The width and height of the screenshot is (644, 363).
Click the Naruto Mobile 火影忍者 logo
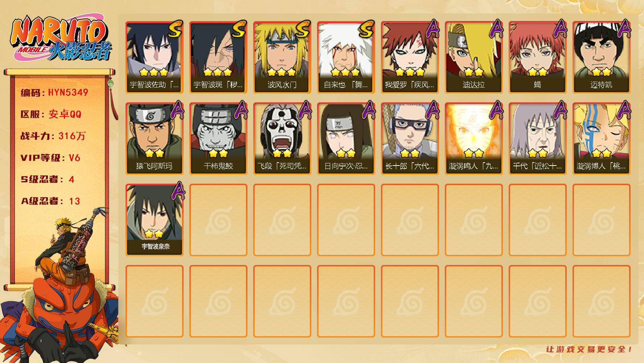61,39
